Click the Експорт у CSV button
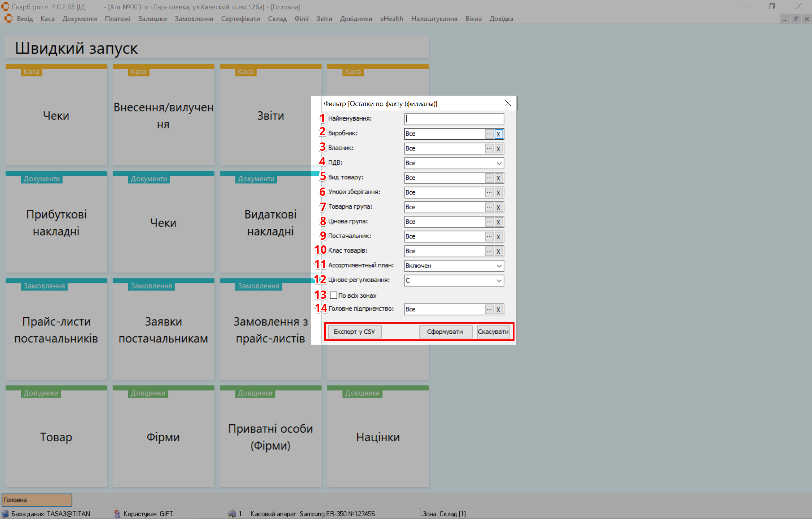 point(354,332)
